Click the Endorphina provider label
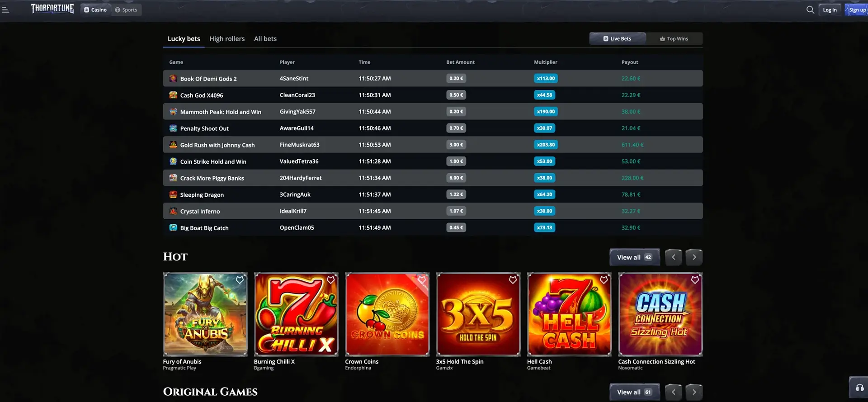868x402 pixels. click(x=358, y=368)
